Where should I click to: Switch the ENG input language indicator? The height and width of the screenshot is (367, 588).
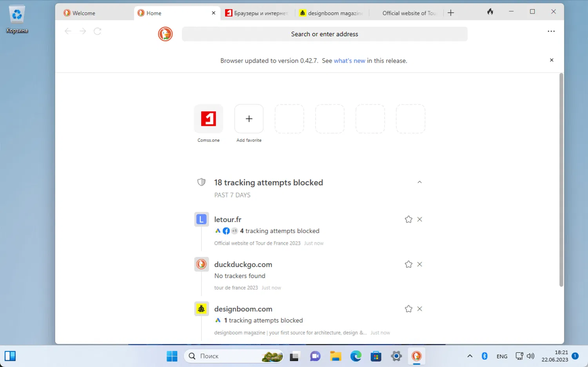[x=502, y=356]
